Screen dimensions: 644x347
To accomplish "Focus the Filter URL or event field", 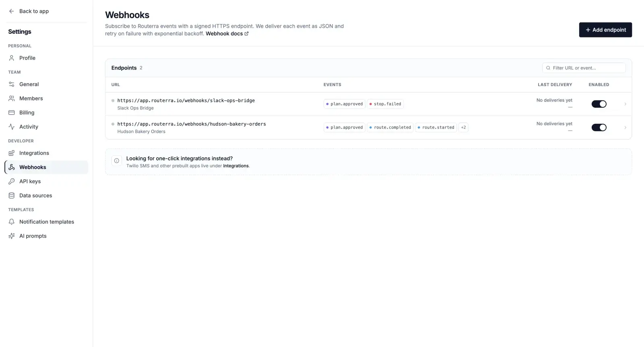I will 584,68.
